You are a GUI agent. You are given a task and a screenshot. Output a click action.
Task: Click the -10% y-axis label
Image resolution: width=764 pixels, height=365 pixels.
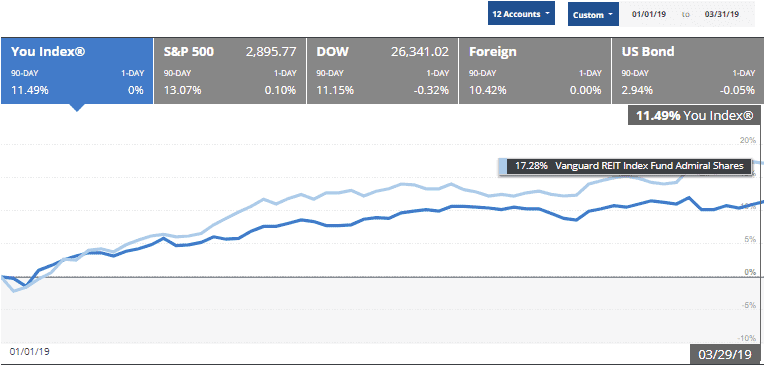[747, 338]
